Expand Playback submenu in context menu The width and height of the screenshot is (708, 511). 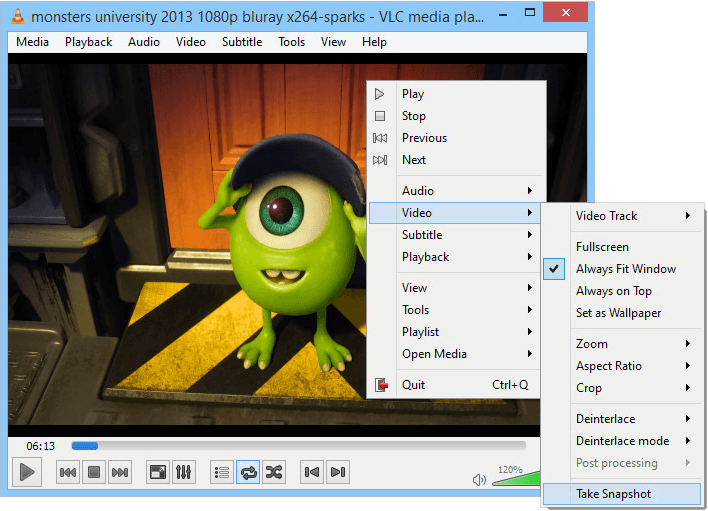coord(454,257)
